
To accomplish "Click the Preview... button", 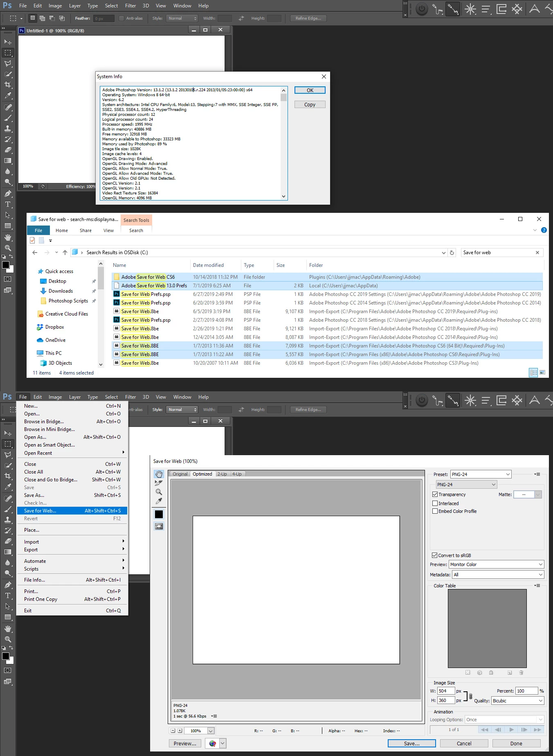I will [185, 743].
